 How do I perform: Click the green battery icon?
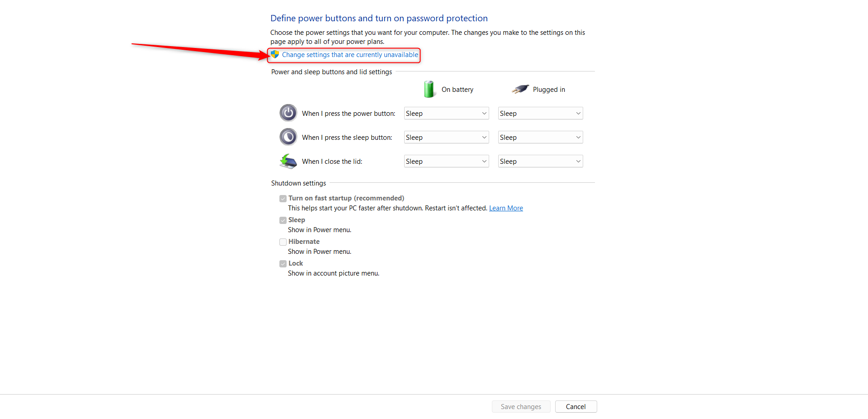point(429,89)
